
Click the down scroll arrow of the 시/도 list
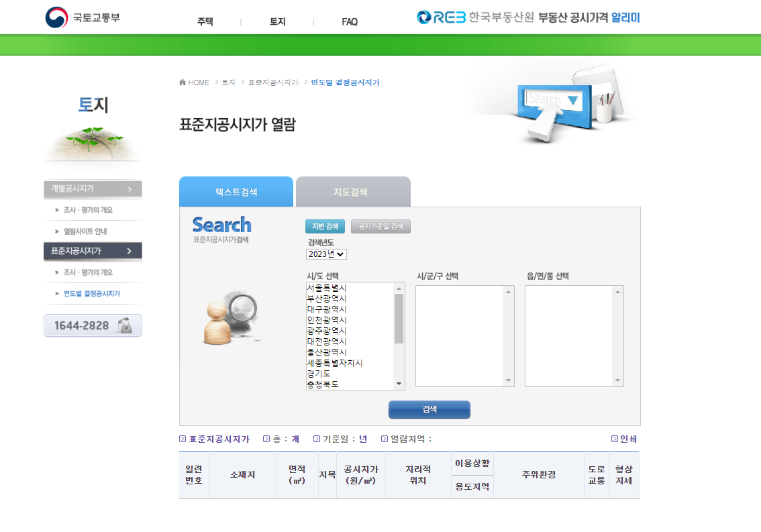(x=397, y=384)
